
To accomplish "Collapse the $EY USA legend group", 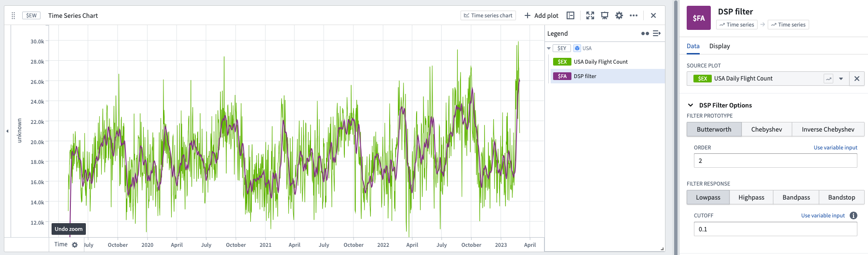I will [549, 48].
